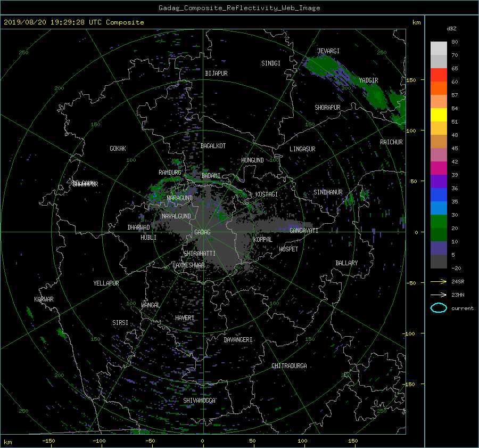
Task: Click the dBZ legend heading
Action: click(451, 29)
